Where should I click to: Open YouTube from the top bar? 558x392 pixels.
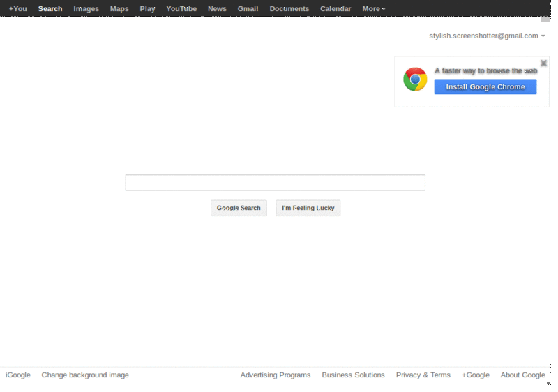[181, 8]
